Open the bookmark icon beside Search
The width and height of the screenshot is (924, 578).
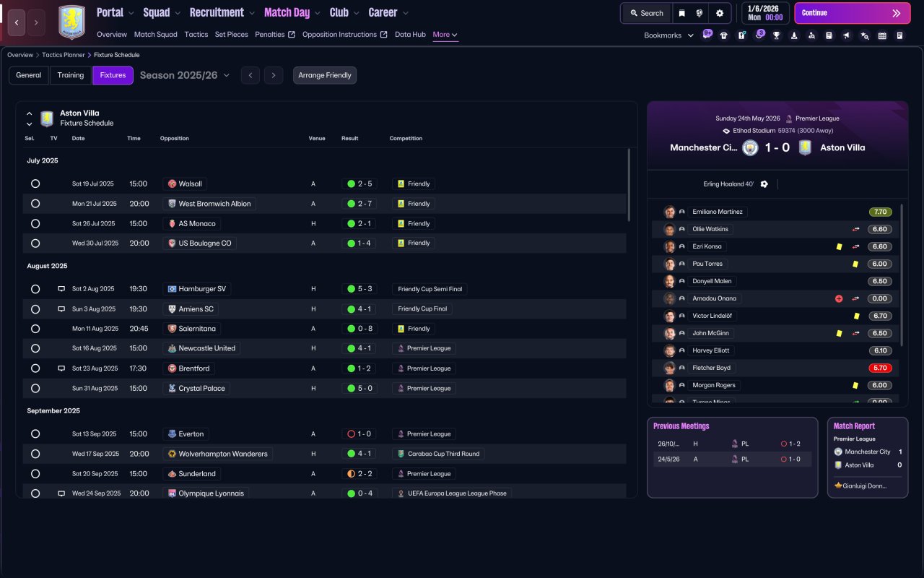tap(682, 13)
